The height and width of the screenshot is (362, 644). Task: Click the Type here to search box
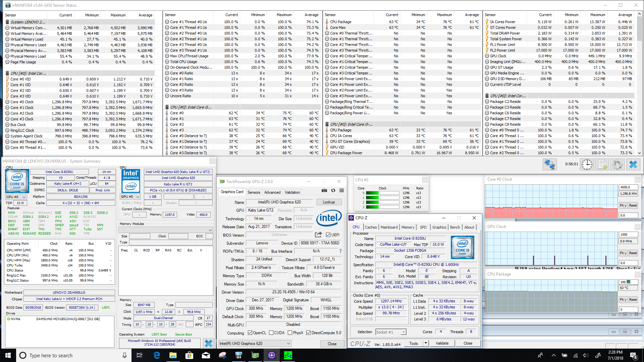pyautogui.click(x=74, y=355)
